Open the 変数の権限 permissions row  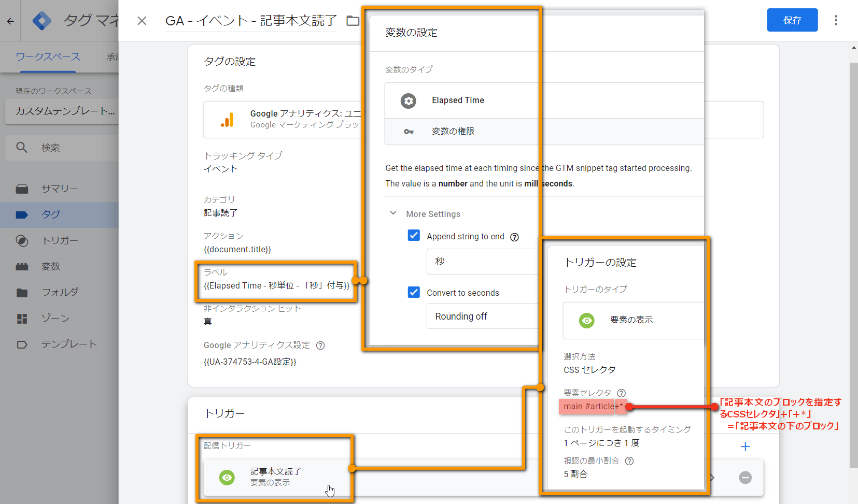coord(544,132)
